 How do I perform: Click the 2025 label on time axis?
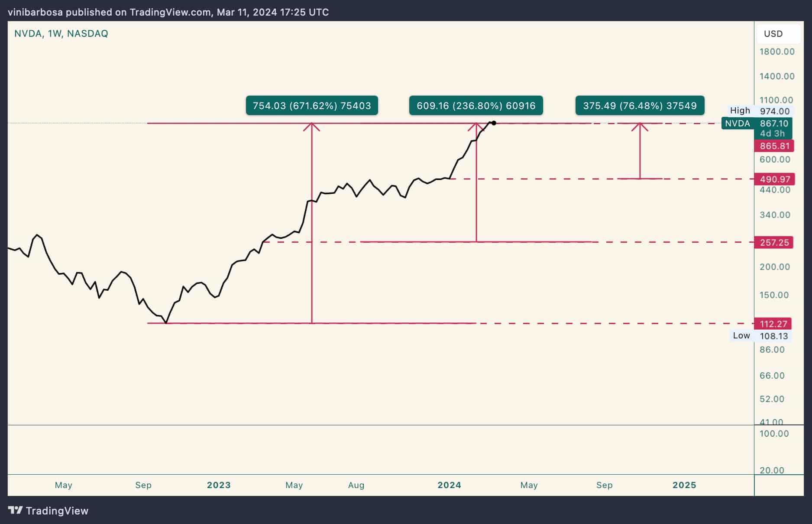coord(684,485)
